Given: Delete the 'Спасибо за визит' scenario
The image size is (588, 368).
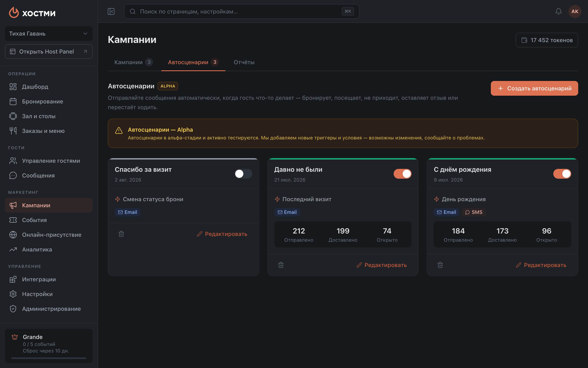Looking at the screenshot, I should tap(121, 234).
